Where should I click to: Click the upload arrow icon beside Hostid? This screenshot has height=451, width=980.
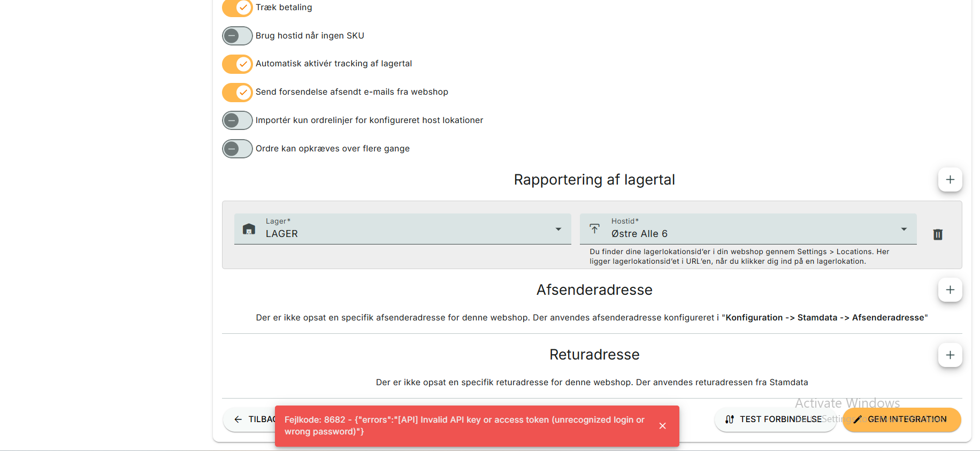click(594, 229)
